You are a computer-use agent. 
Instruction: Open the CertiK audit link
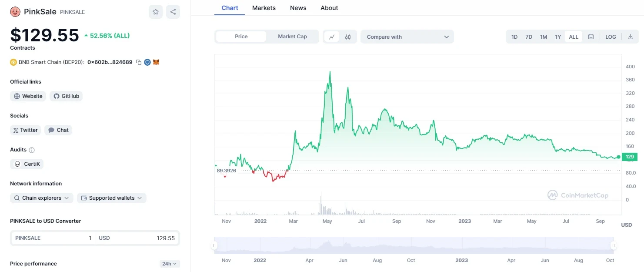click(x=27, y=164)
